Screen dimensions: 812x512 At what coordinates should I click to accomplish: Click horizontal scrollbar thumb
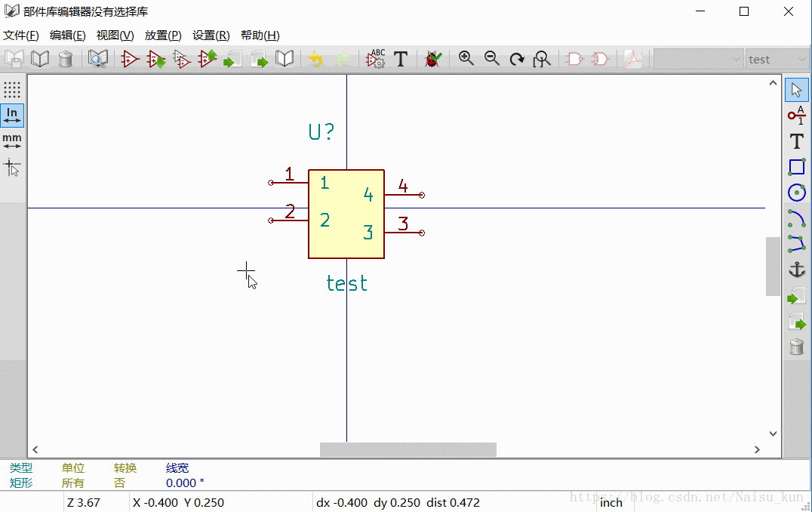[408, 449]
